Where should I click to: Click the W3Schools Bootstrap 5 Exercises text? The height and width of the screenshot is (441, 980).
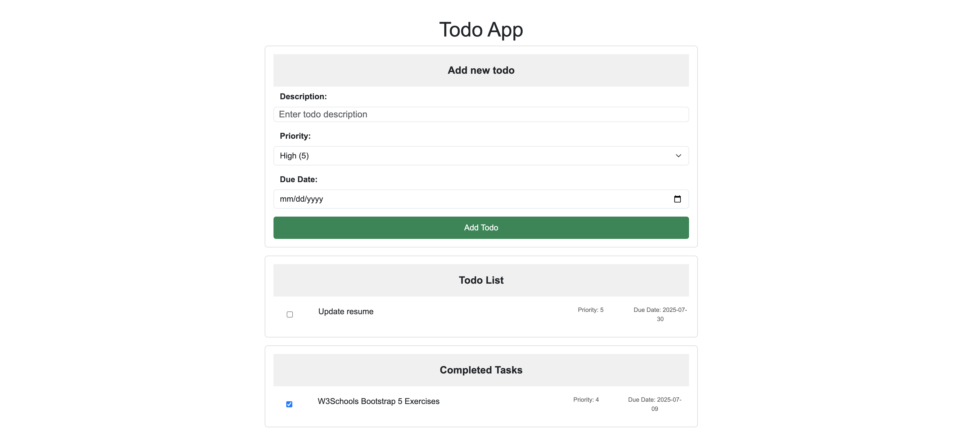378,401
